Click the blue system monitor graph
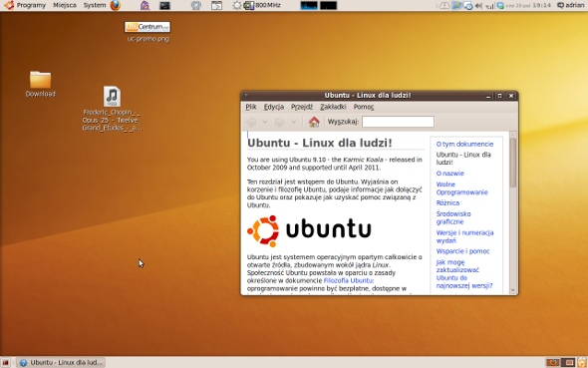 coord(309,6)
